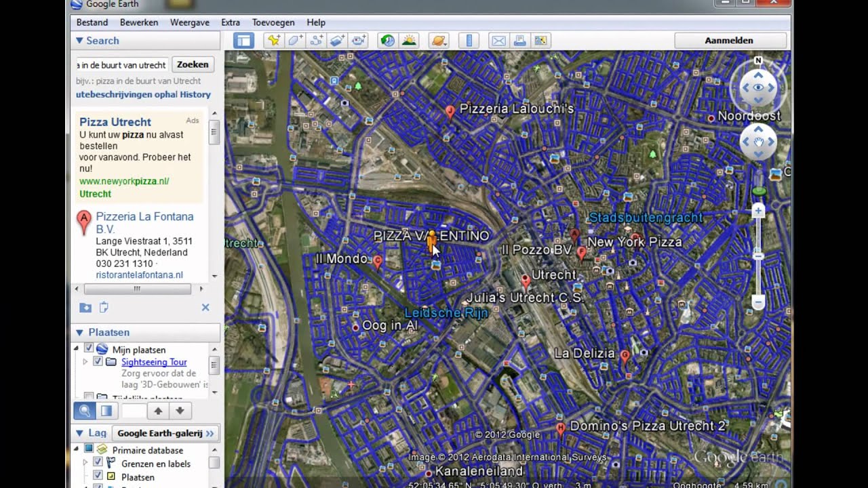Add a placemark with the pushpin icon
This screenshot has height=488, width=868.
(x=273, y=41)
